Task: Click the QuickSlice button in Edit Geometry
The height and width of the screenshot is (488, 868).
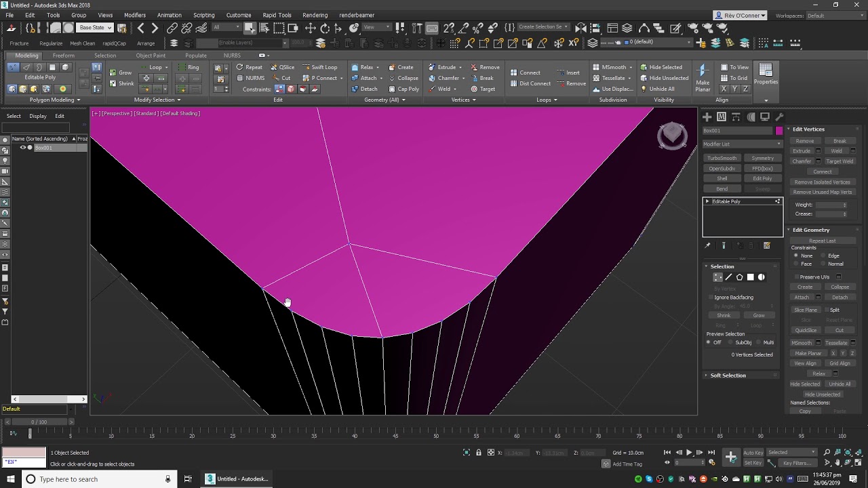Action: pos(806,330)
